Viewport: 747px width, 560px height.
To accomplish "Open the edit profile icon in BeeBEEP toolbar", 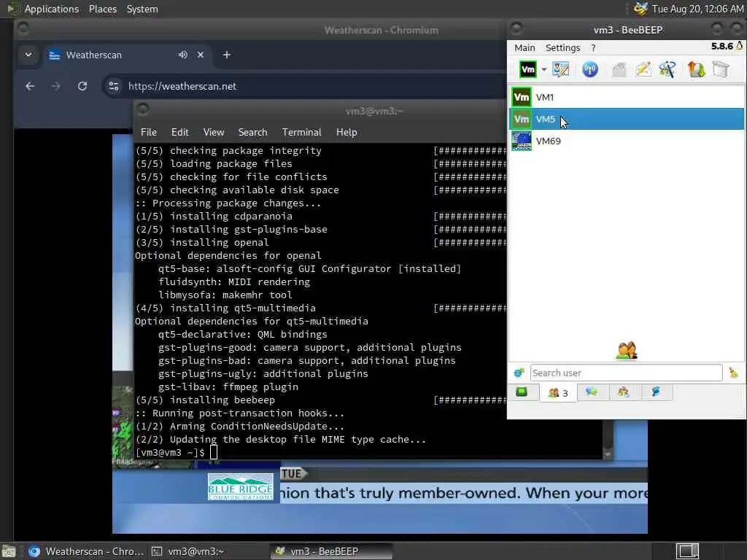I will point(561,69).
